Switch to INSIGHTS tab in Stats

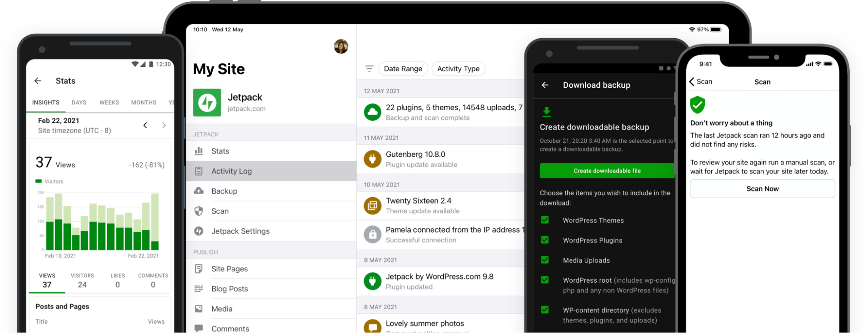tap(46, 102)
